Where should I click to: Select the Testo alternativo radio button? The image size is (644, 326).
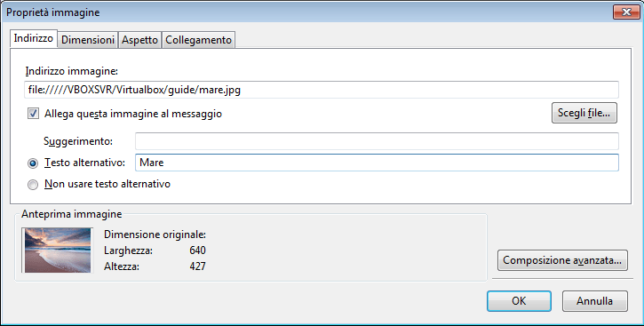[33, 163]
